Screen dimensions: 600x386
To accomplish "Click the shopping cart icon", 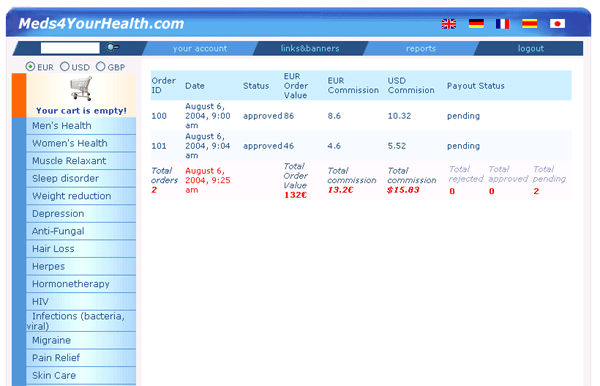I will pyautogui.click(x=81, y=88).
